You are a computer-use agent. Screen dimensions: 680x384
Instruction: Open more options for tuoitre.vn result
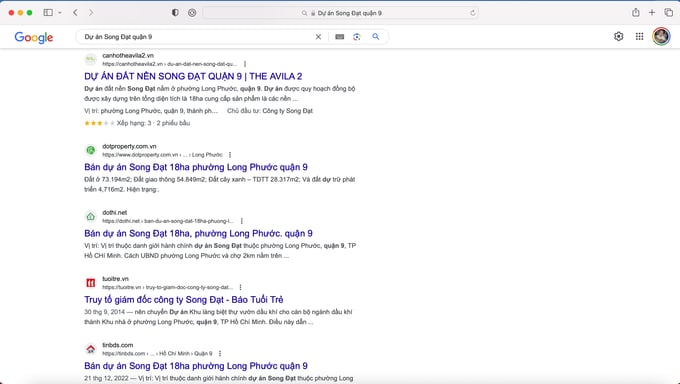240,287
